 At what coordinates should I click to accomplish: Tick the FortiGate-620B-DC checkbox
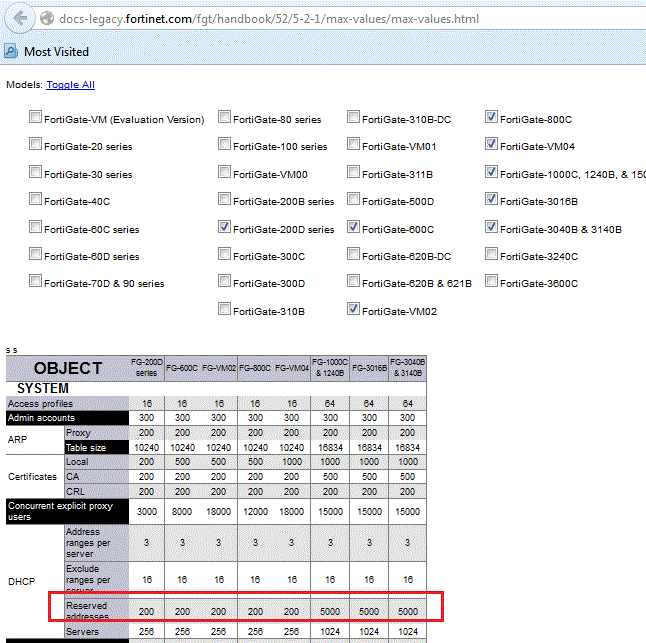pos(353,254)
